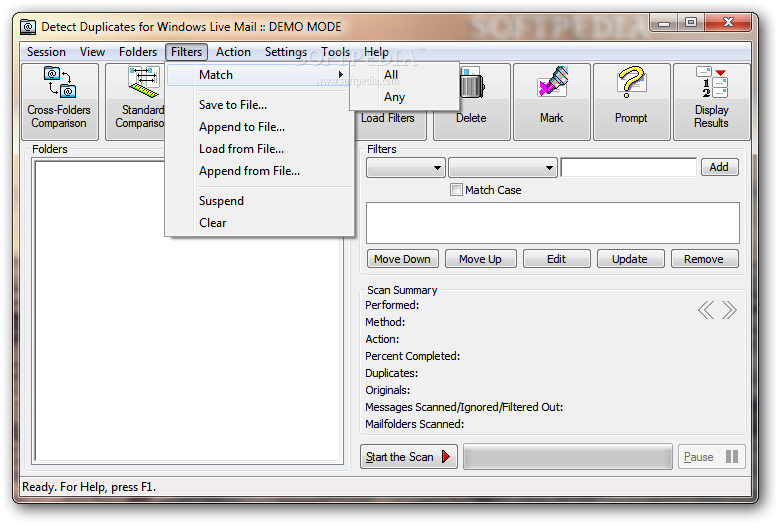The height and width of the screenshot is (524, 779).
Task: Maximize the Detect Duplicates window
Action: (691, 23)
